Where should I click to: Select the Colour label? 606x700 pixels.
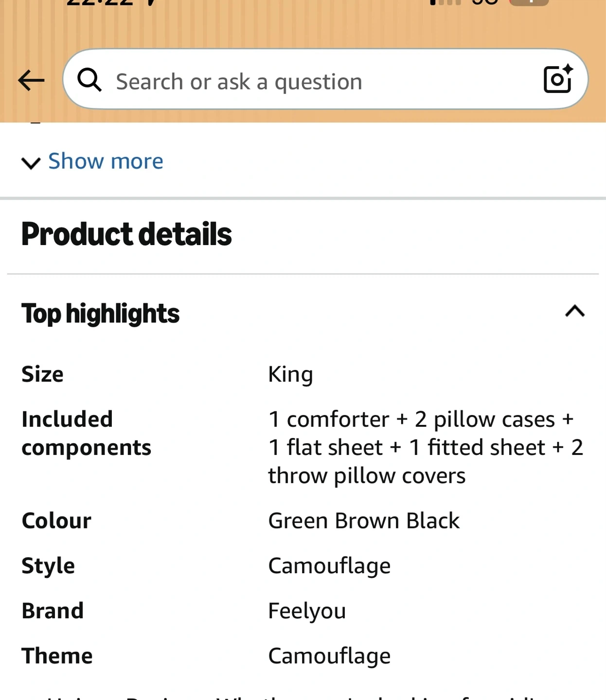(x=56, y=521)
